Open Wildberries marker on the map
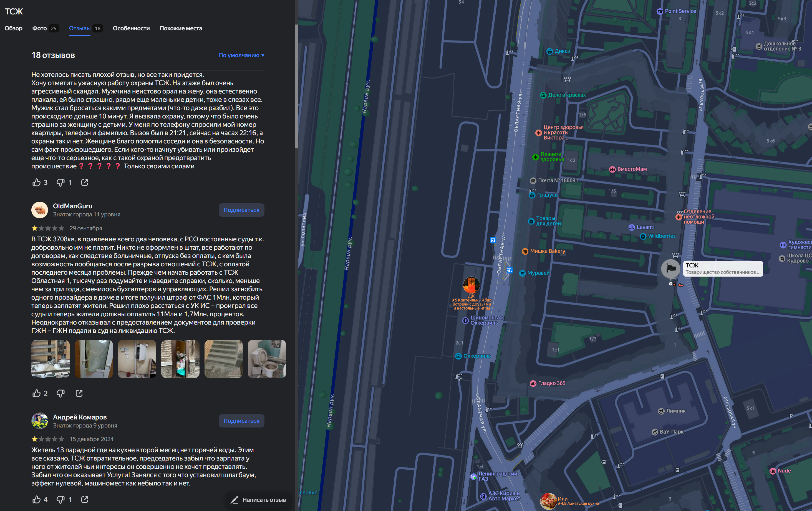The height and width of the screenshot is (511, 812). tap(643, 236)
